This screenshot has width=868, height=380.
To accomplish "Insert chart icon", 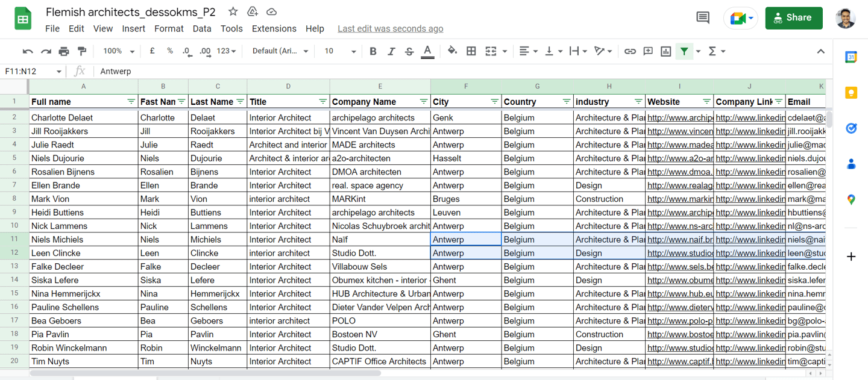I will (666, 51).
